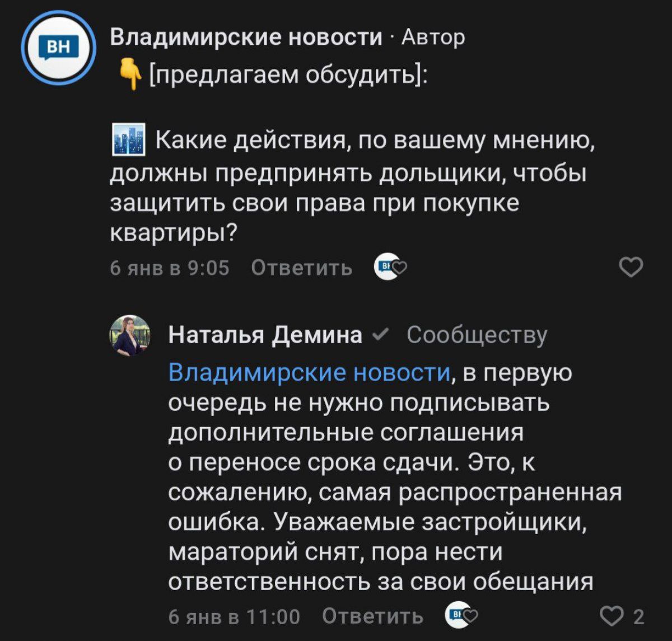Screen dimensions: 672x641
Task: Like the Владимирские новости comment with the heart
Action: [632, 268]
